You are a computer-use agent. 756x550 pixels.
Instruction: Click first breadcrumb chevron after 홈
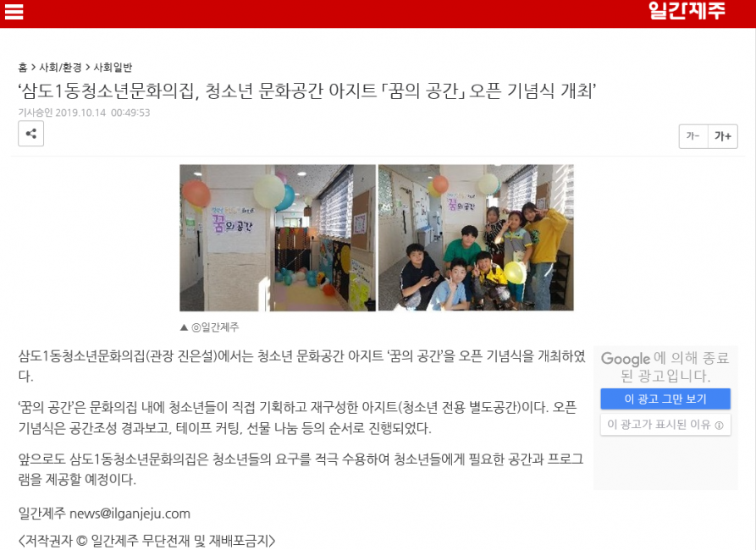[33, 67]
